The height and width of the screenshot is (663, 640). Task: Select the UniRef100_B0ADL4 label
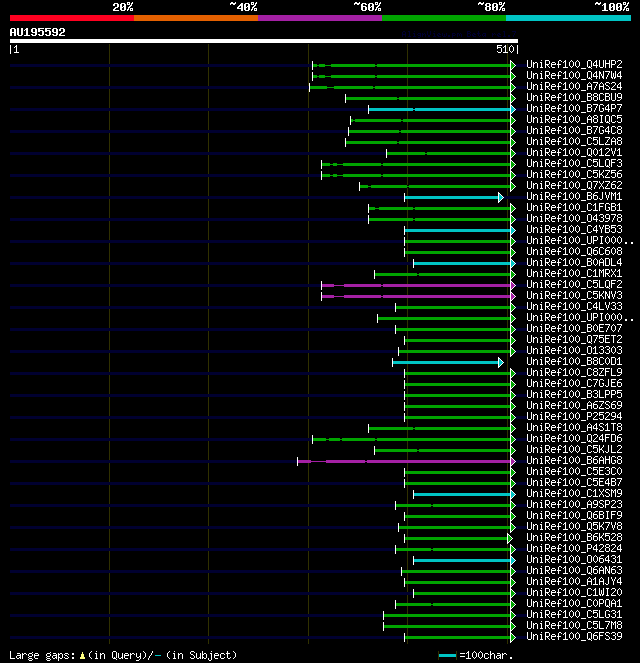tap(574, 262)
